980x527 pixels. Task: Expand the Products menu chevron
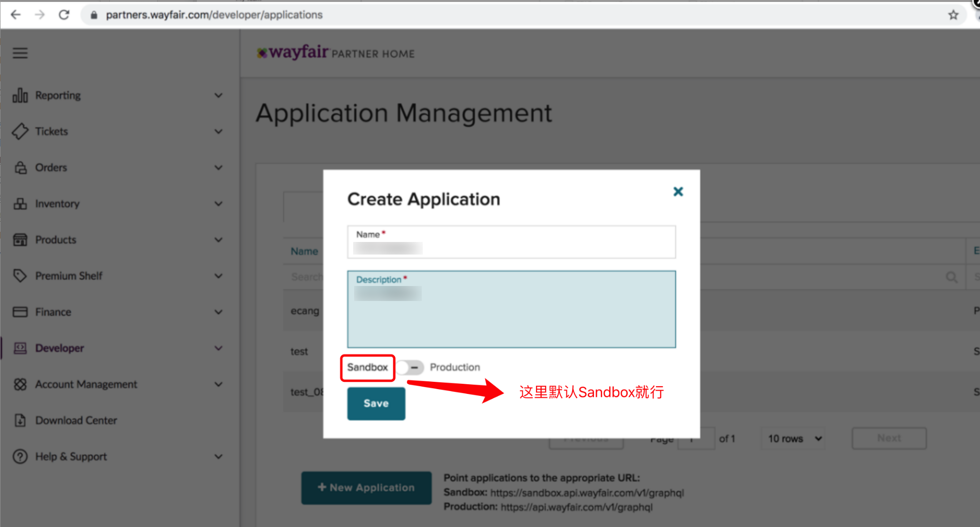(x=219, y=240)
